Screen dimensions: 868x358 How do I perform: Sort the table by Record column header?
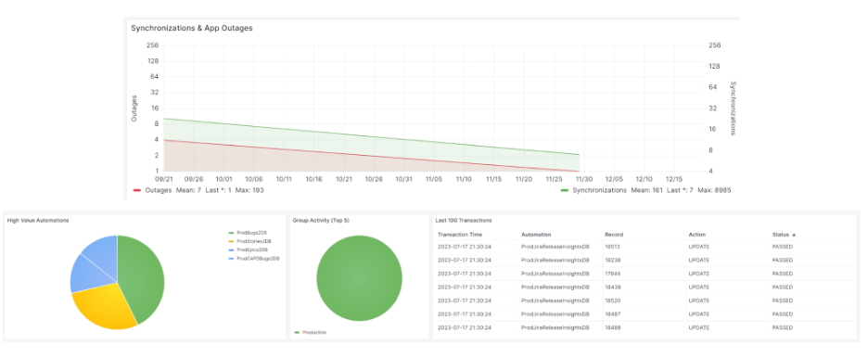point(614,235)
